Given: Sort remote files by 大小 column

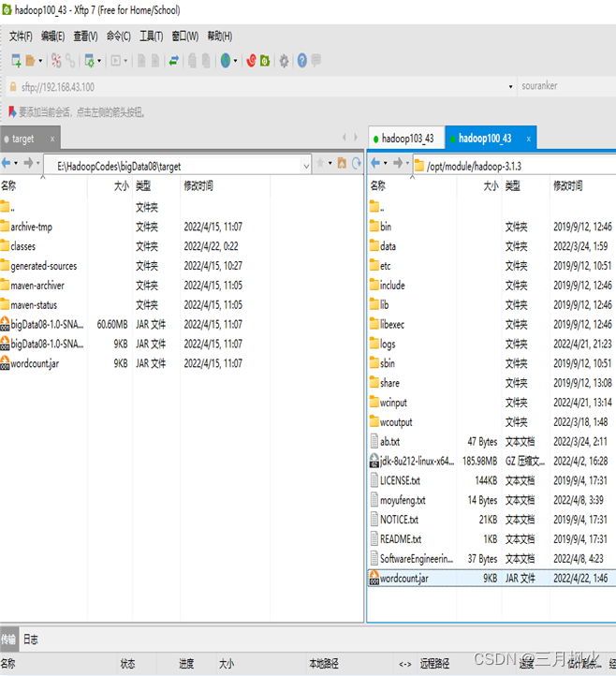Looking at the screenshot, I should (x=479, y=185).
